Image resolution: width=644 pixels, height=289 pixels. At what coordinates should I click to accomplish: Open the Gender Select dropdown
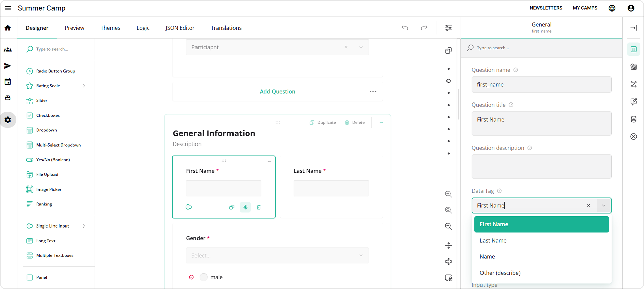tap(278, 256)
